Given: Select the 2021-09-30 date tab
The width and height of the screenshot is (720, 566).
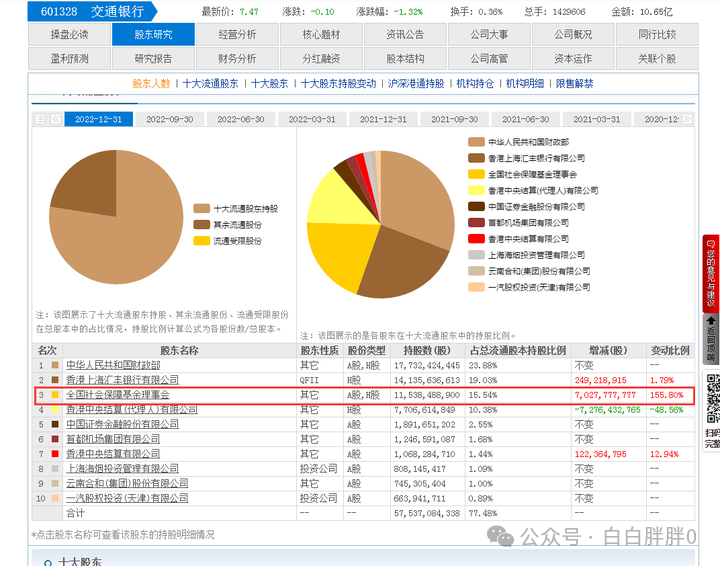Looking at the screenshot, I should [x=455, y=119].
